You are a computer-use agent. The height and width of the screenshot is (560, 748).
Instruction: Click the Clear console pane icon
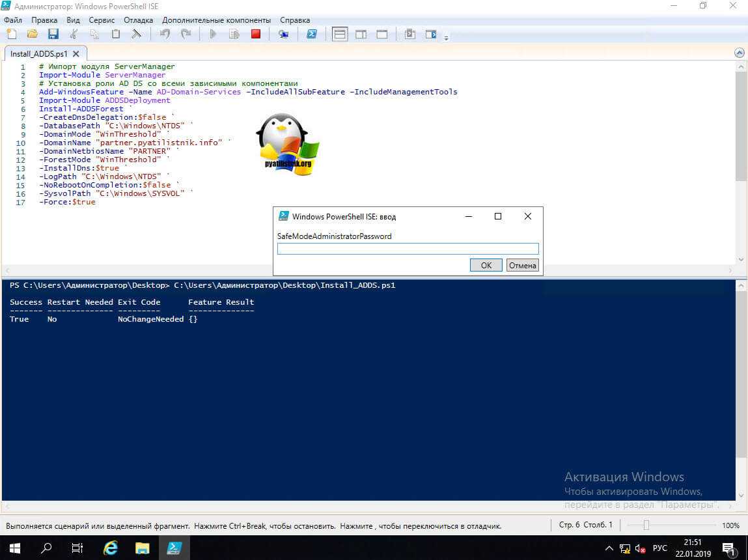pos(136,35)
